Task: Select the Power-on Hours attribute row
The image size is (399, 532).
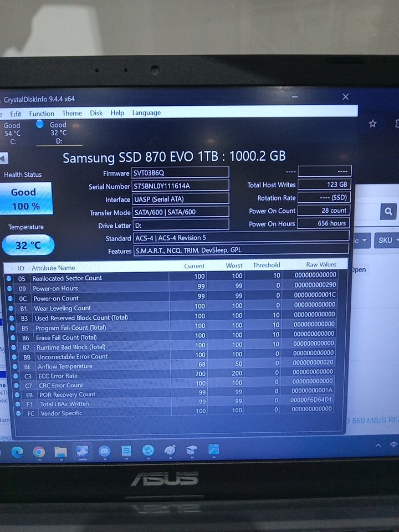Action: (172, 287)
